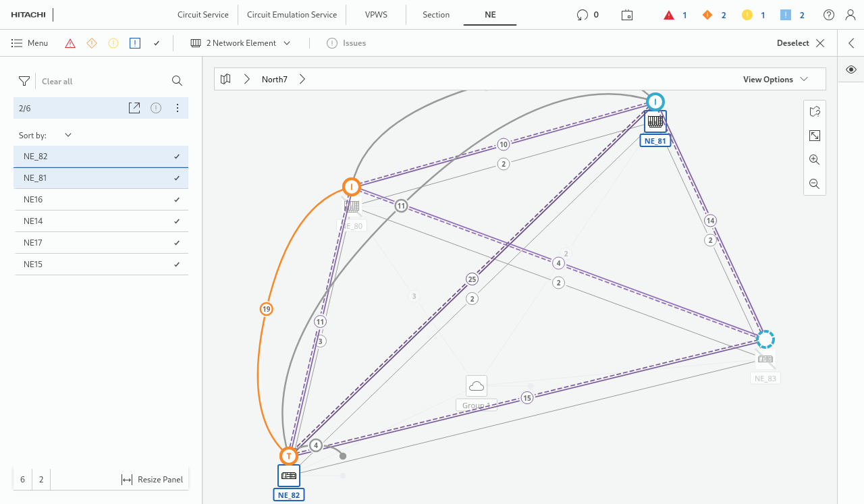Screen dimensions: 864x504
Task: Toggle the eye visibility panel icon
Action: [x=851, y=69]
